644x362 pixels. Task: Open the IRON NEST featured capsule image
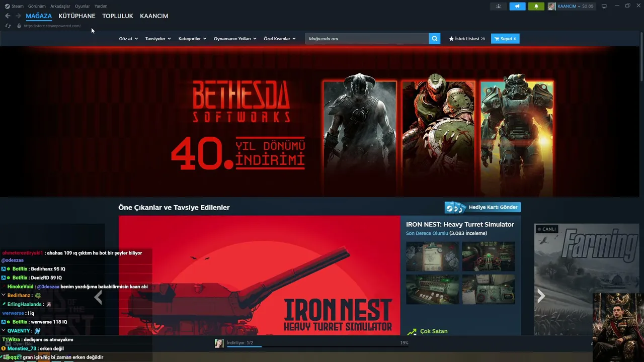[260, 276]
